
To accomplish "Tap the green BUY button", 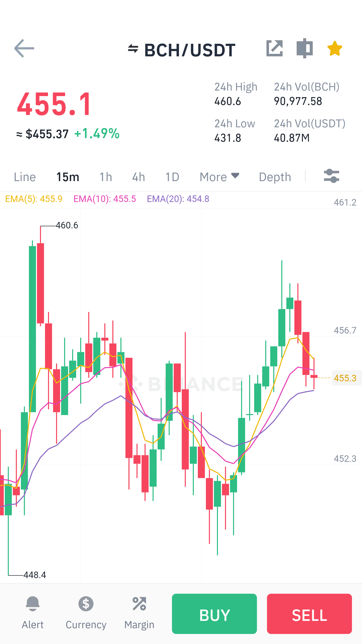I will (214, 614).
